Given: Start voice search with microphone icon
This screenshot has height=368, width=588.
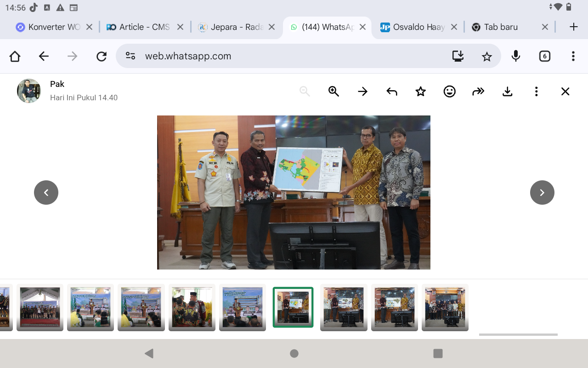Looking at the screenshot, I should [516, 56].
